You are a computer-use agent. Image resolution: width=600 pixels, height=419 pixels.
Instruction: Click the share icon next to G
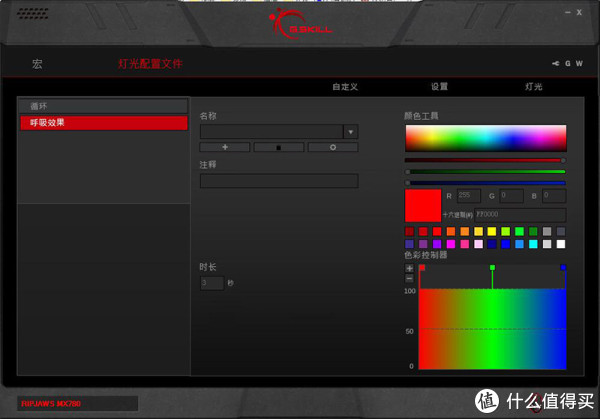coord(556,64)
